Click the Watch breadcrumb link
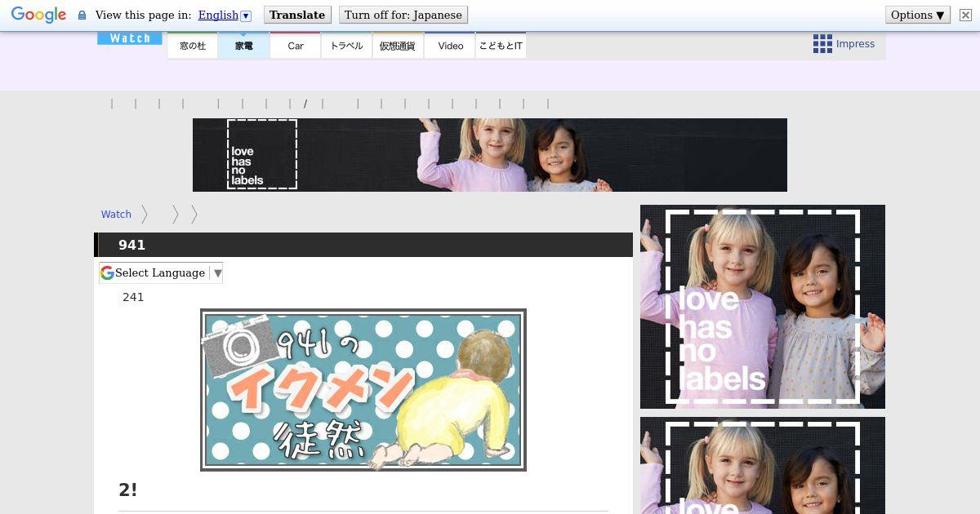Viewport: 980px width, 514px height. tap(116, 214)
